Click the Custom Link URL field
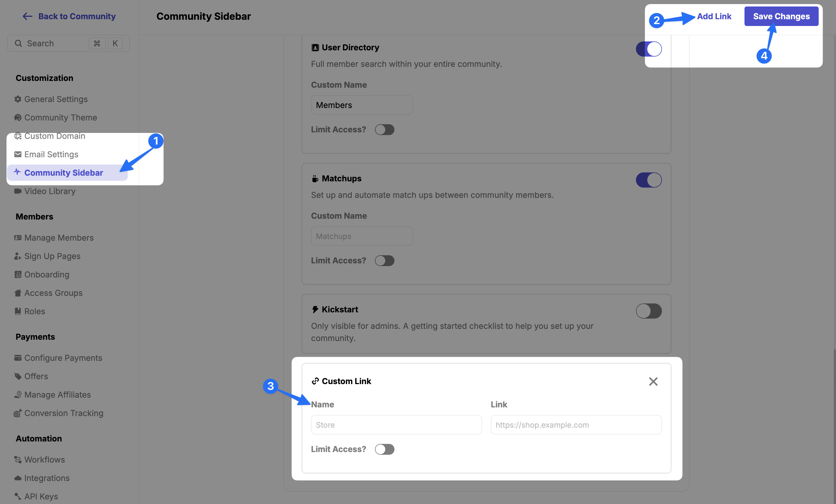This screenshot has width=836, height=504. coord(576,425)
